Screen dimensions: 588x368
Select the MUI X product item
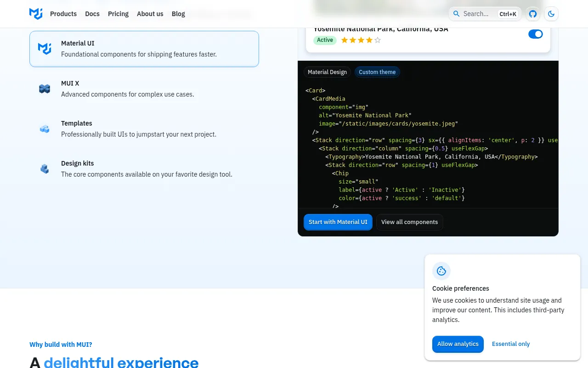pyautogui.click(x=144, y=89)
